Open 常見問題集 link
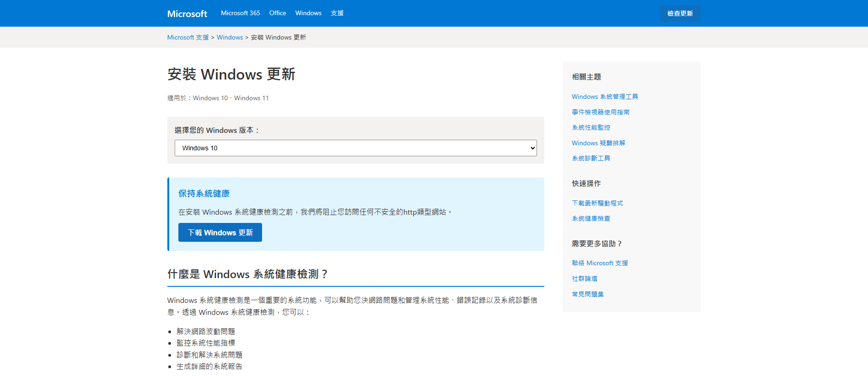 588,294
